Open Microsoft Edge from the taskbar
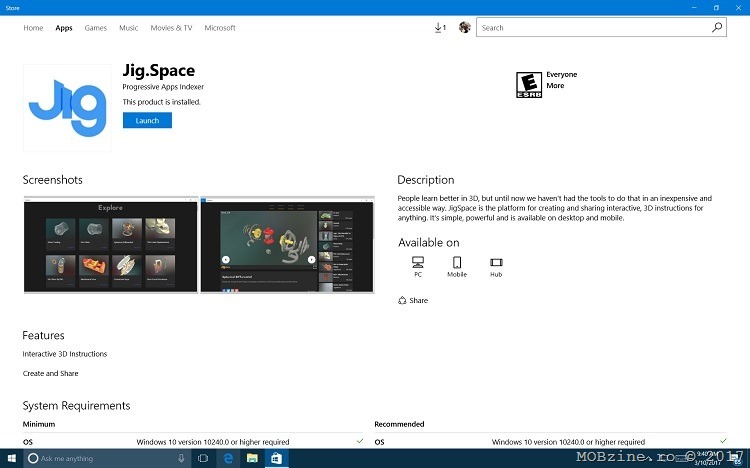 click(228, 458)
